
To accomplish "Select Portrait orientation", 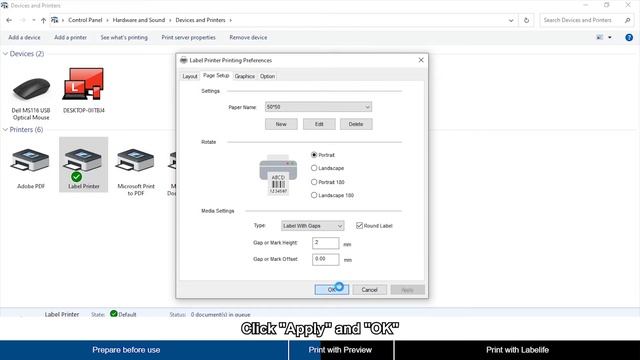I will [314, 155].
